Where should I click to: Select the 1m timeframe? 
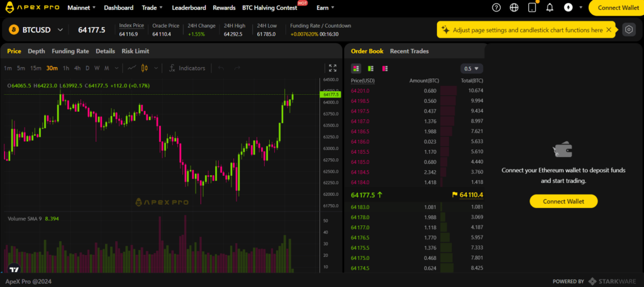[8, 68]
